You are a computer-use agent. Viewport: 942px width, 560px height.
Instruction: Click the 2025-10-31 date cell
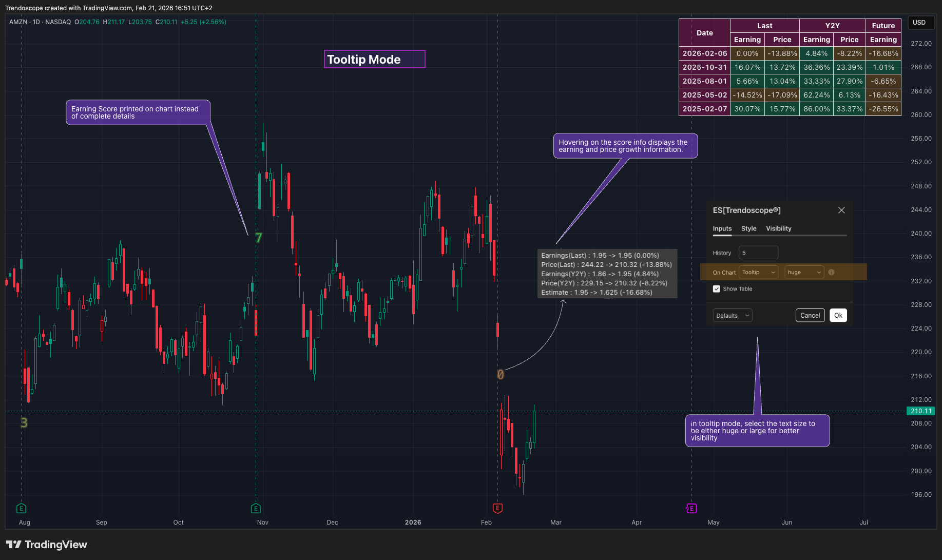tap(704, 67)
